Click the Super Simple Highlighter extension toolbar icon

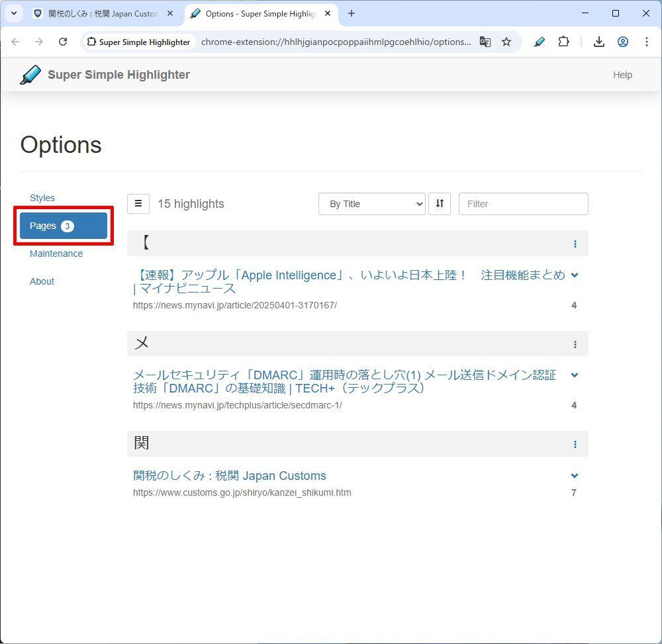pyautogui.click(x=539, y=42)
